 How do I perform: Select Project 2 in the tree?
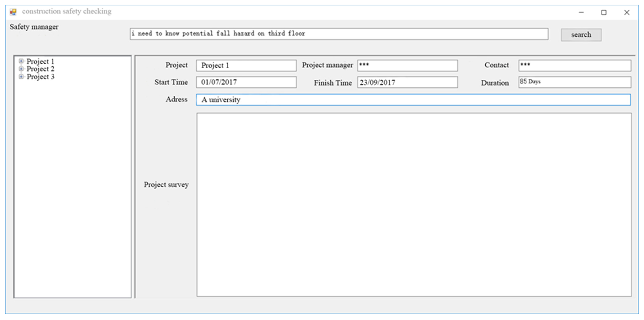click(x=40, y=69)
